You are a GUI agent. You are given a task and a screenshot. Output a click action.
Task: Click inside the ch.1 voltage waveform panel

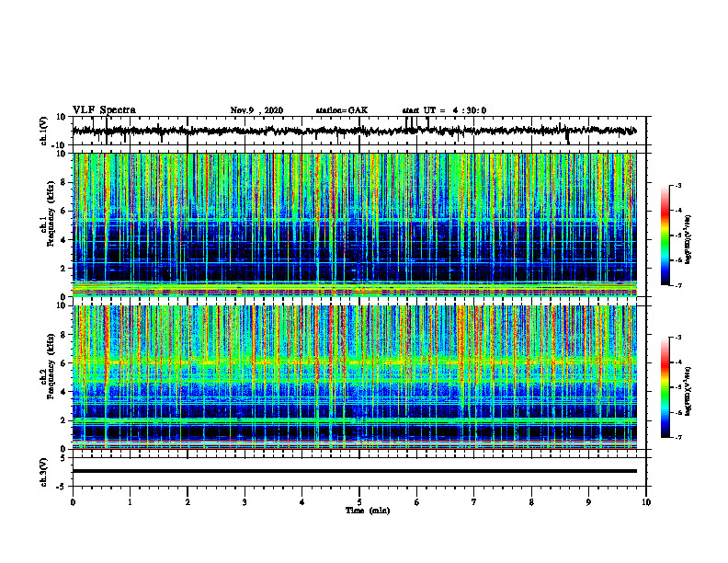click(x=359, y=131)
